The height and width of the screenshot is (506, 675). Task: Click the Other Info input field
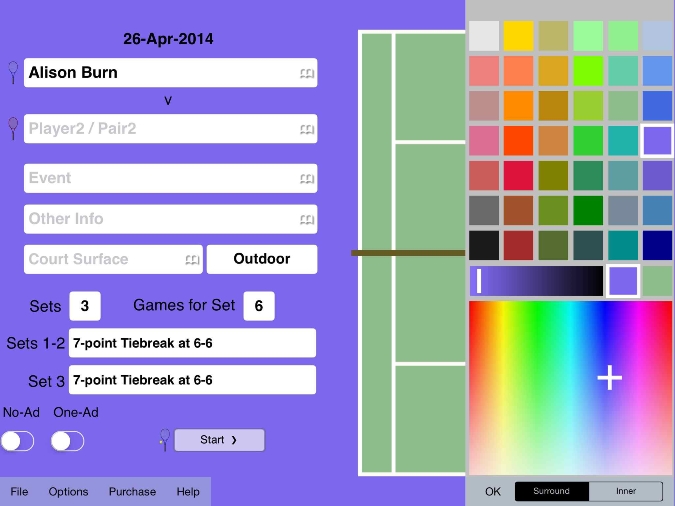pos(170,219)
